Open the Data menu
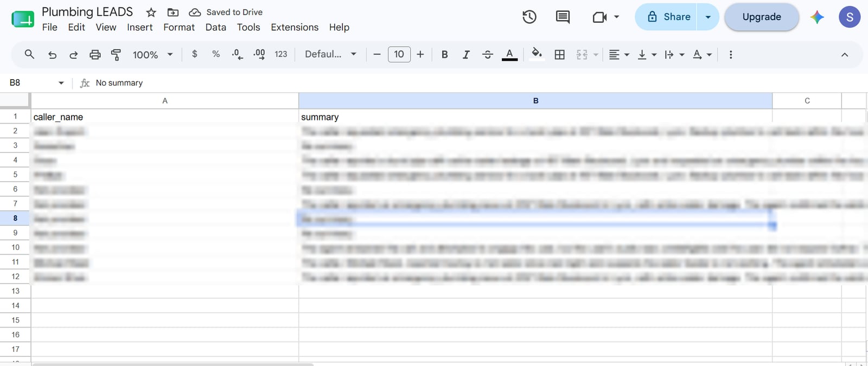Screen dimensions: 868x366 (x=216, y=27)
